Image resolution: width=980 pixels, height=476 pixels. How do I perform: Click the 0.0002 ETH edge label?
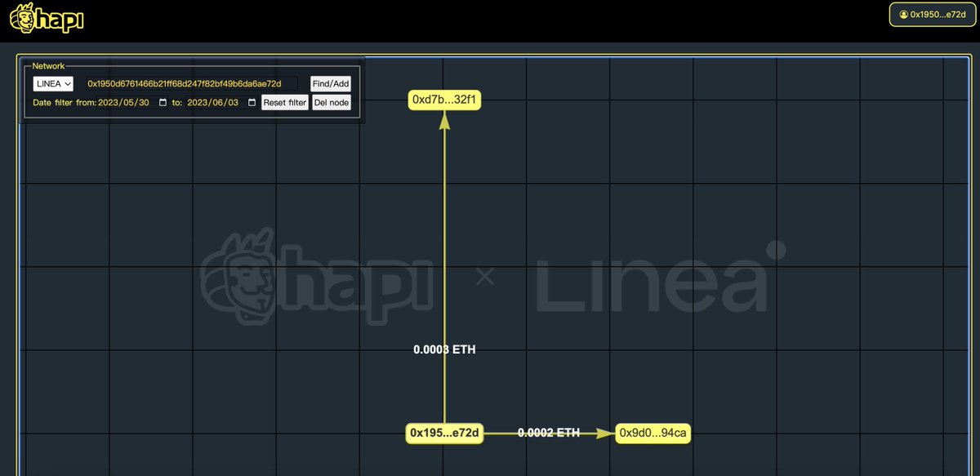point(549,433)
